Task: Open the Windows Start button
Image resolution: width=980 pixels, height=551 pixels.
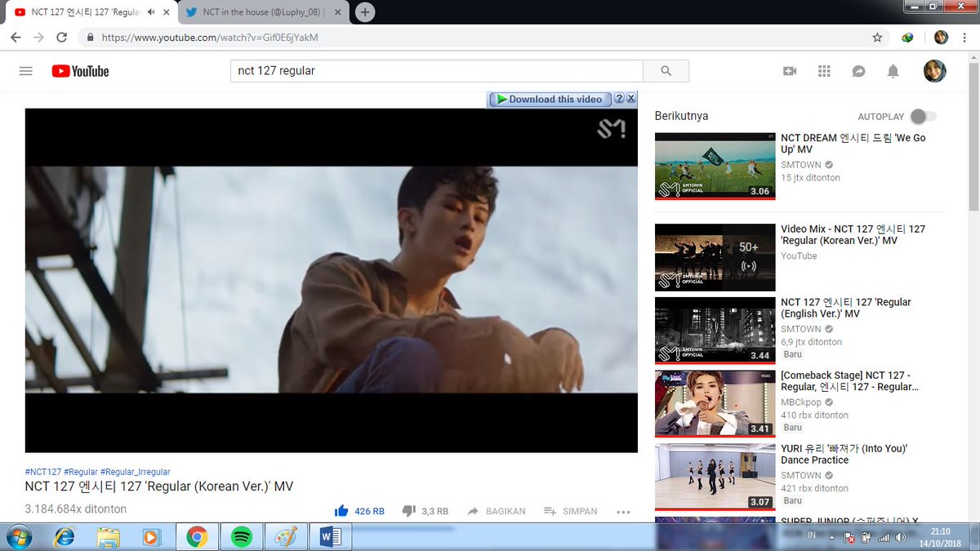Action: click(x=18, y=536)
